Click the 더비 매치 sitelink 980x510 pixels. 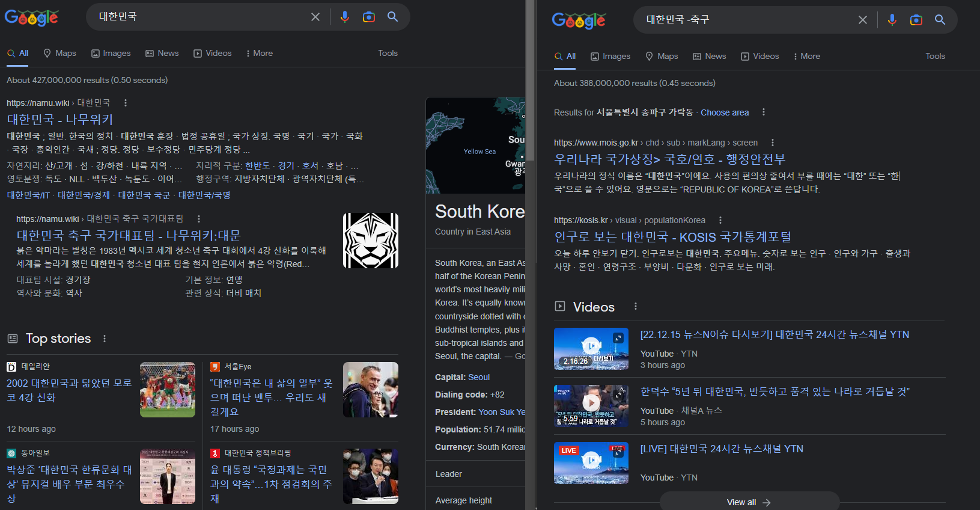[x=244, y=293]
